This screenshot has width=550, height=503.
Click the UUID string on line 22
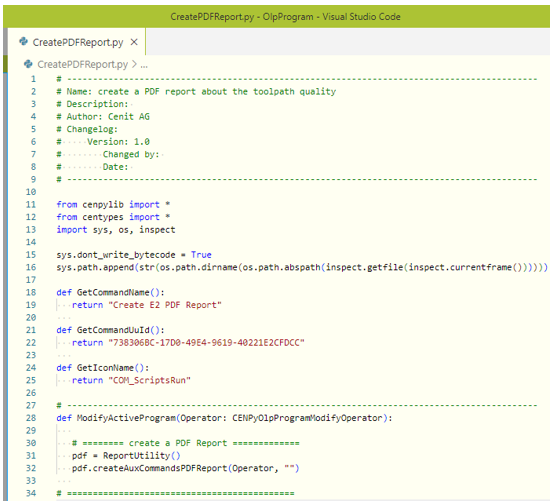[206, 343]
